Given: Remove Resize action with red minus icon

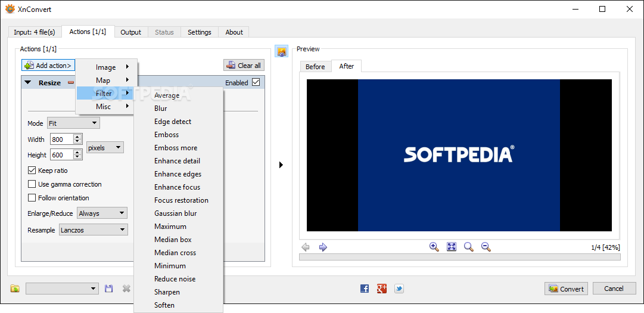Looking at the screenshot, I should coord(71,82).
